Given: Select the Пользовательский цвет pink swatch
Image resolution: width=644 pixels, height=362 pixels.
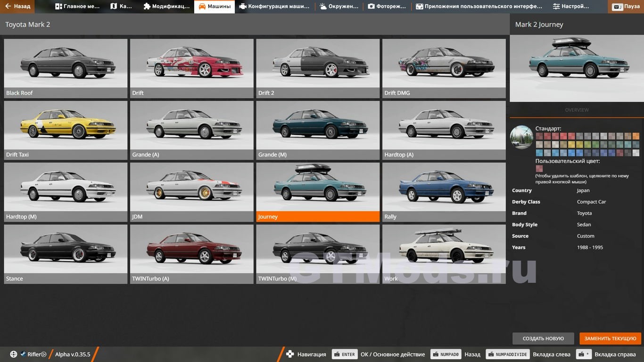Looking at the screenshot, I should point(539,168).
